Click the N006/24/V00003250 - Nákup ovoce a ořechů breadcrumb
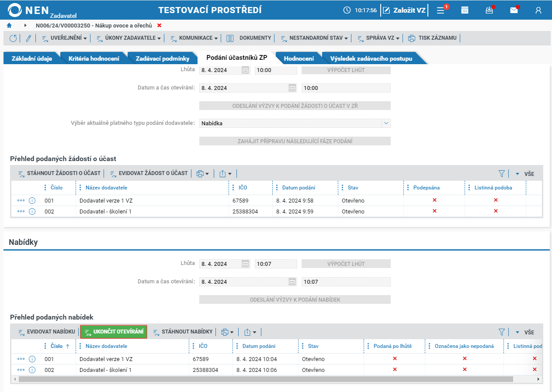552x392 pixels. point(94,25)
